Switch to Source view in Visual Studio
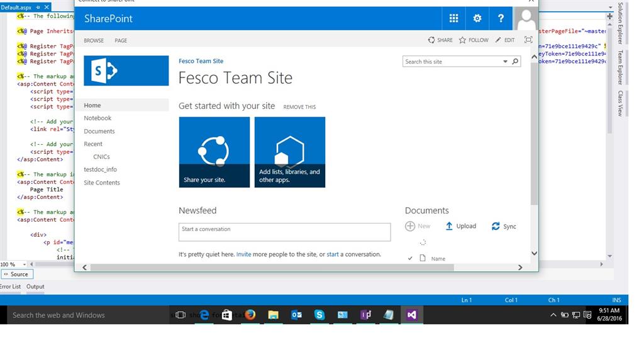Screen dimensions: 644x362 tap(17, 274)
